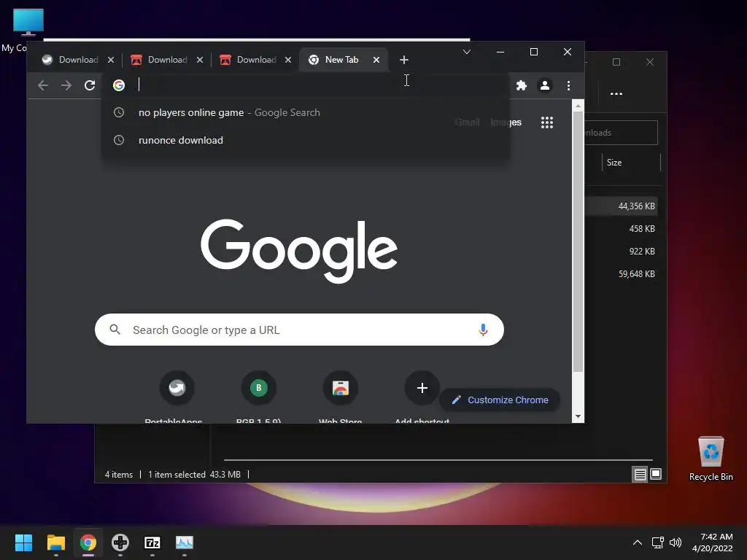The image size is (747, 560).
Task: Open the network tray icon
Action: pyautogui.click(x=658, y=542)
